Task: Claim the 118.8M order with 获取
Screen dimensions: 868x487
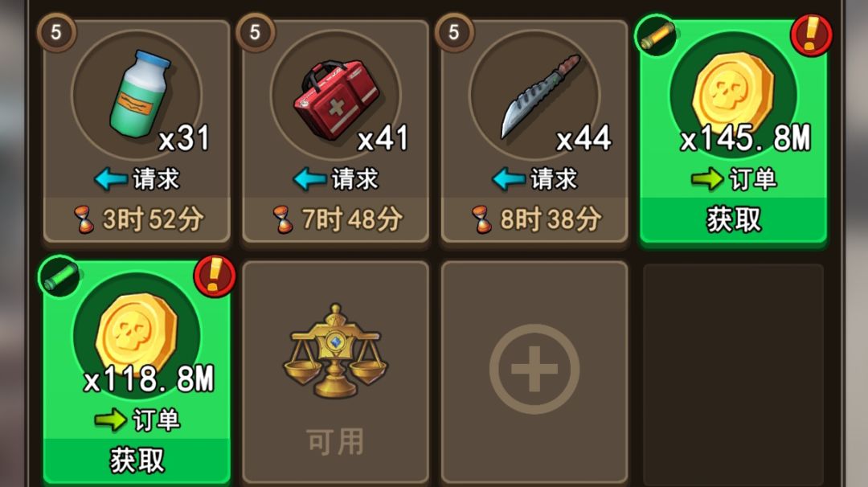Action: tap(137, 460)
